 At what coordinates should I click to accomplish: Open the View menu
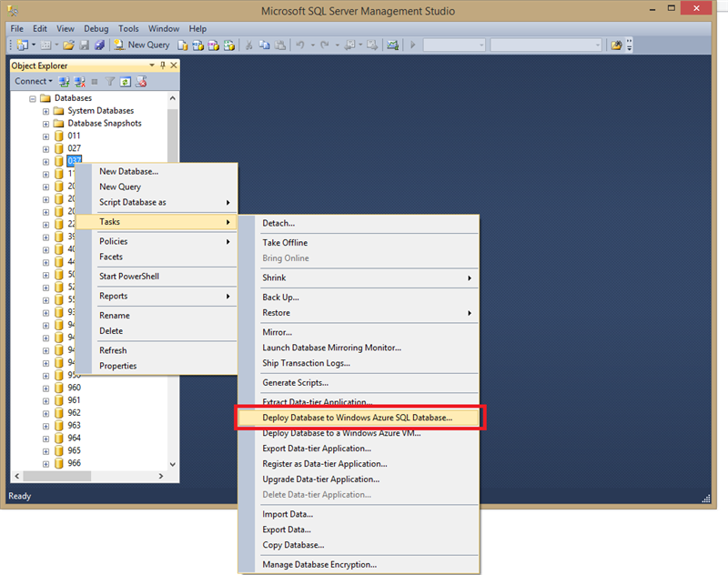point(66,29)
